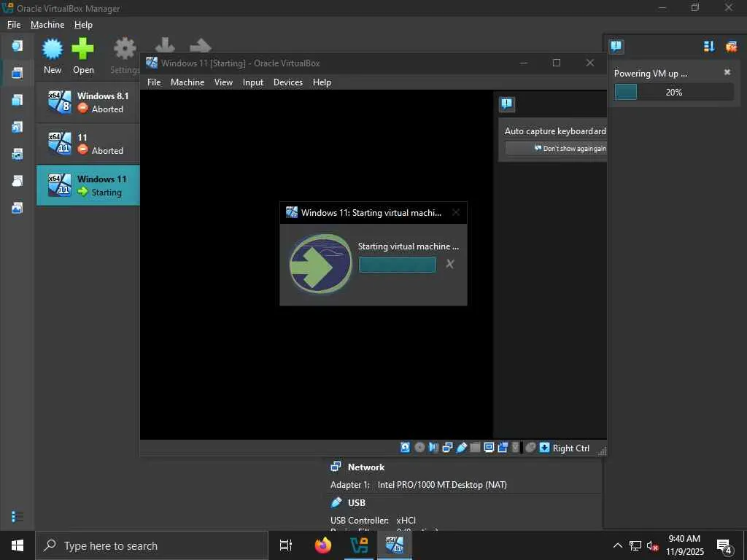
Task: Click the sidebar text-toggle icon at bottom-left
Action: 18,516
